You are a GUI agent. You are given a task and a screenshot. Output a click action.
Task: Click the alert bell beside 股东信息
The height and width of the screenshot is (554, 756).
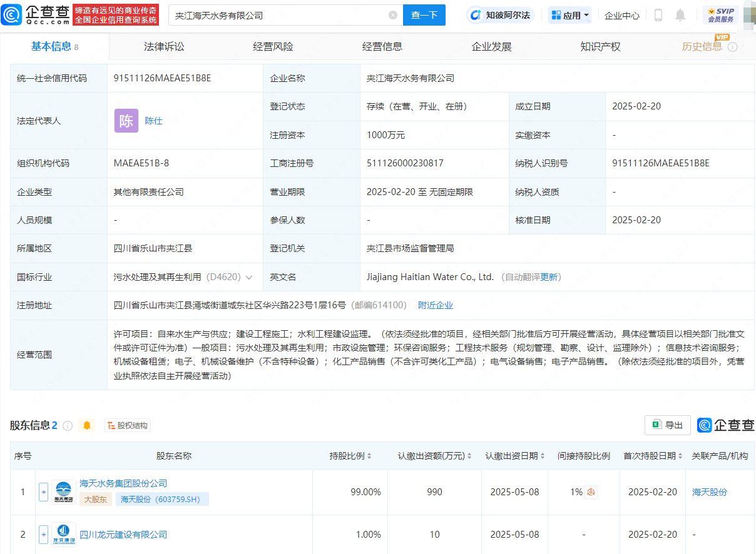87,425
